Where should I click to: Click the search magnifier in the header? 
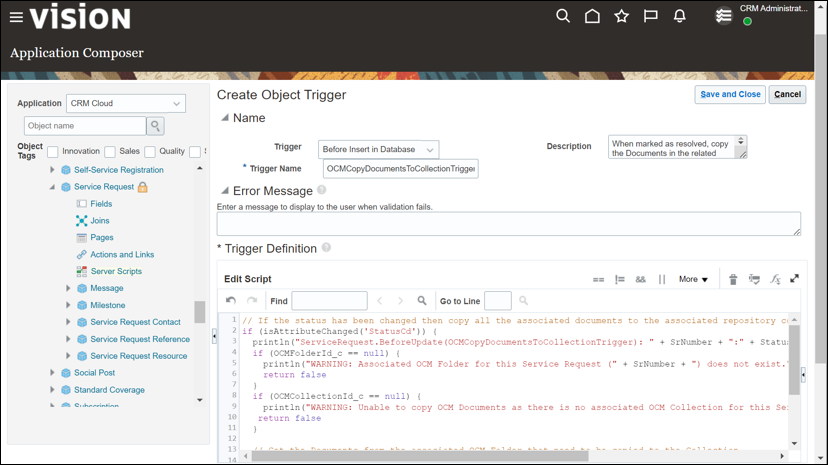tap(563, 16)
